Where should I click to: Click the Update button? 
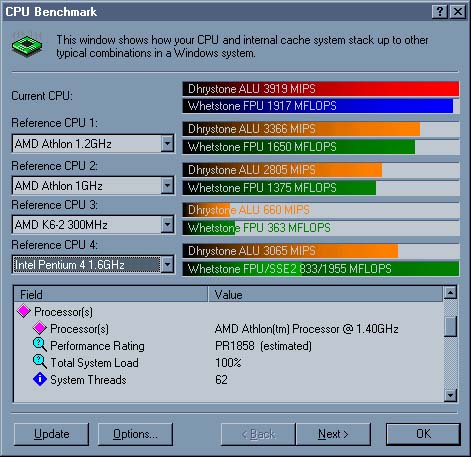tap(52, 434)
